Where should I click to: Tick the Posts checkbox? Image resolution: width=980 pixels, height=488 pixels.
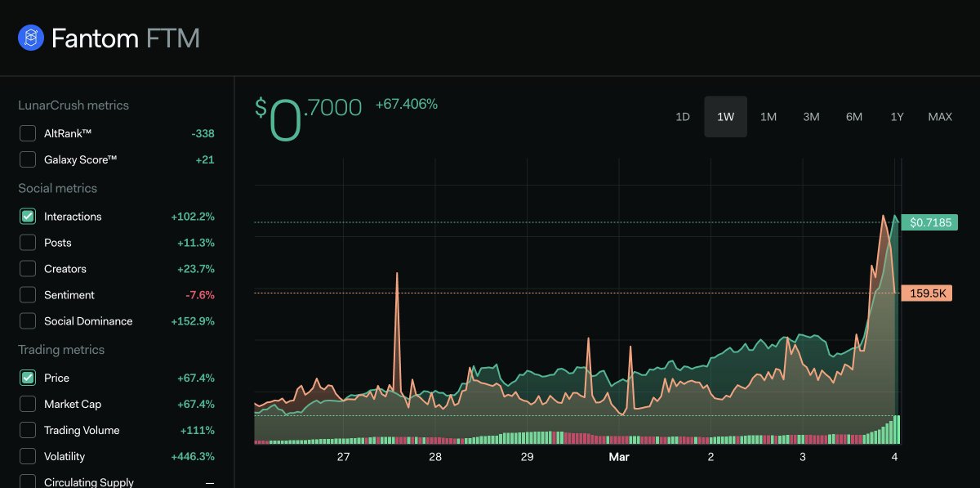point(28,243)
